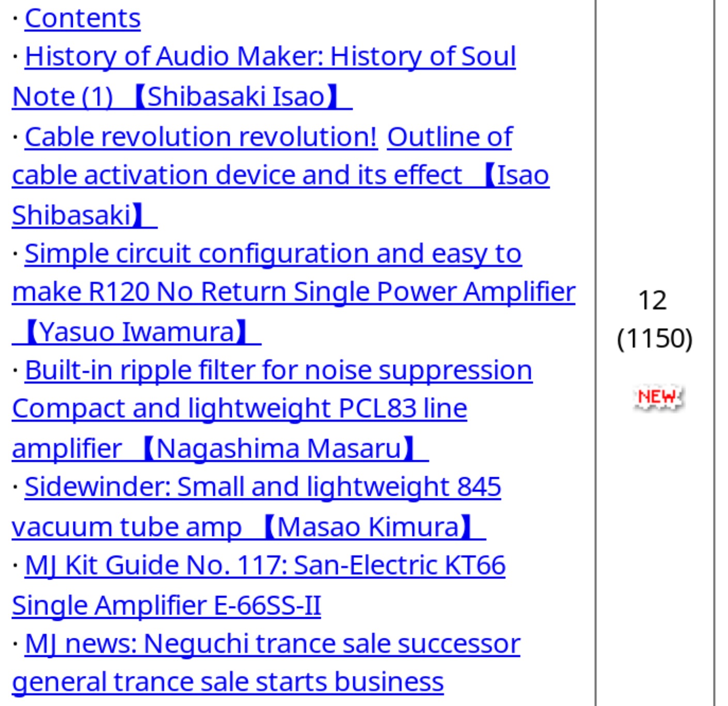This screenshot has height=706, width=728.
Task: Open the Contents link
Action: 83,19
